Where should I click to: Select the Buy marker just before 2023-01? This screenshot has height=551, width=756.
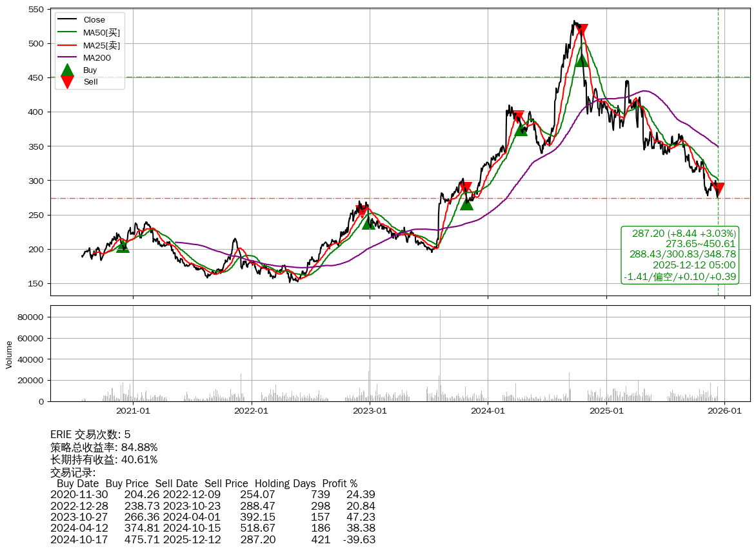[368, 223]
